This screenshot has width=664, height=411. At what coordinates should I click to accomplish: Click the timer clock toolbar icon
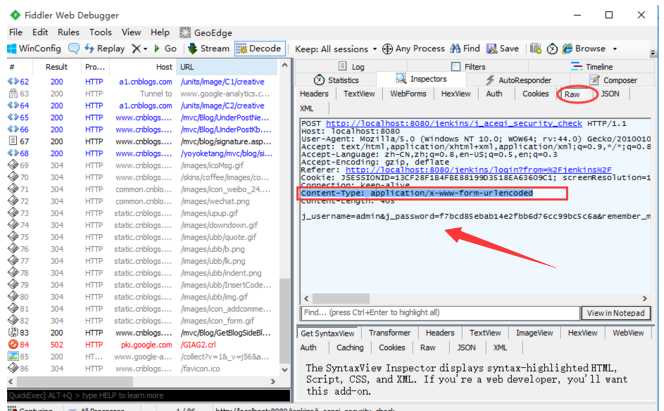coord(552,49)
